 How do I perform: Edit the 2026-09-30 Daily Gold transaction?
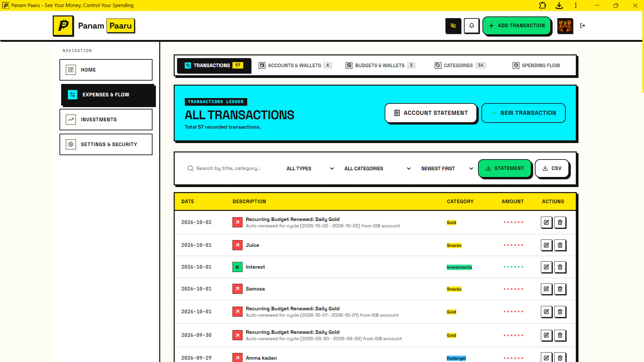click(546, 335)
